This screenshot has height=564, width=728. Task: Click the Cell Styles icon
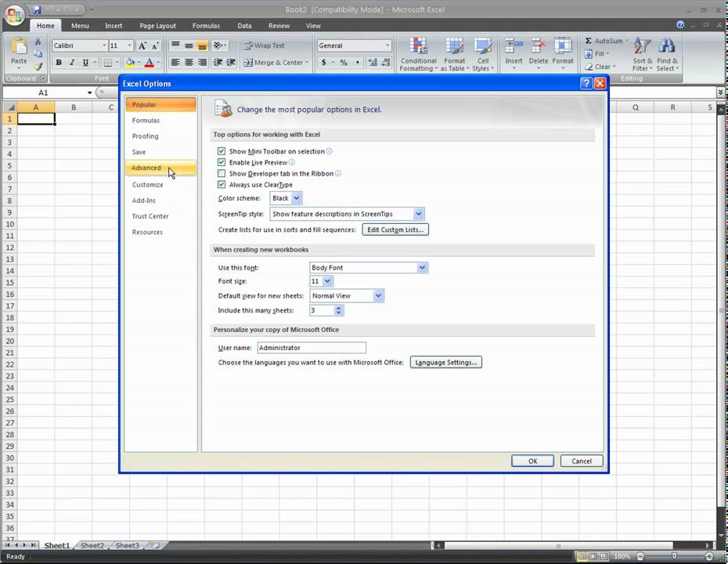pyautogui.click(x=483, y=46)
